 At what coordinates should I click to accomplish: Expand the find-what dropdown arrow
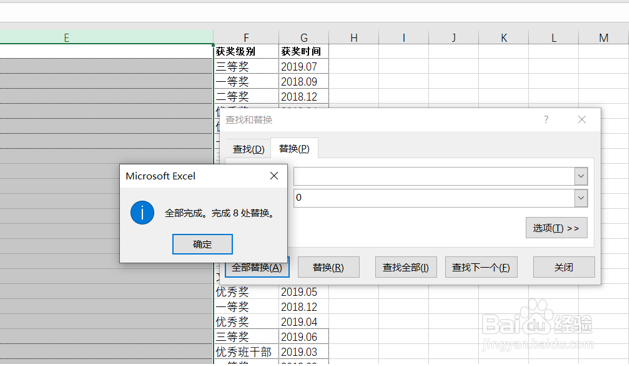(x=580, y=176)
